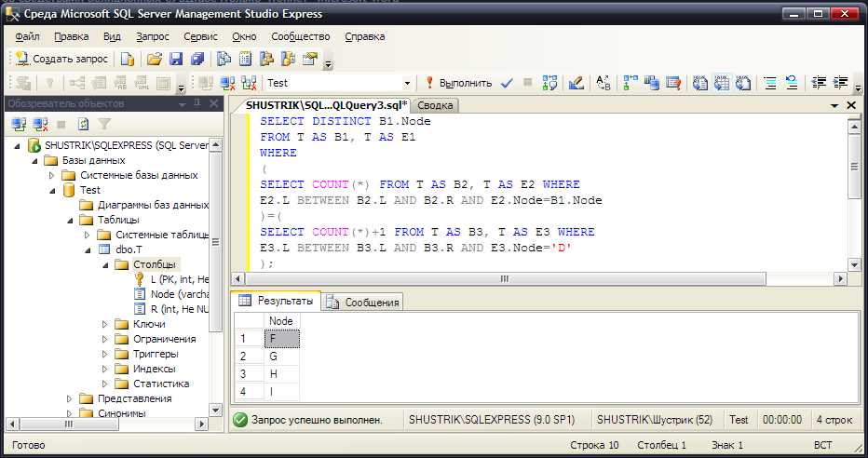This screenshot has width=868, height=458.
Task: Open the active files list dropdown arrow
Action: (x=834, y=105)
